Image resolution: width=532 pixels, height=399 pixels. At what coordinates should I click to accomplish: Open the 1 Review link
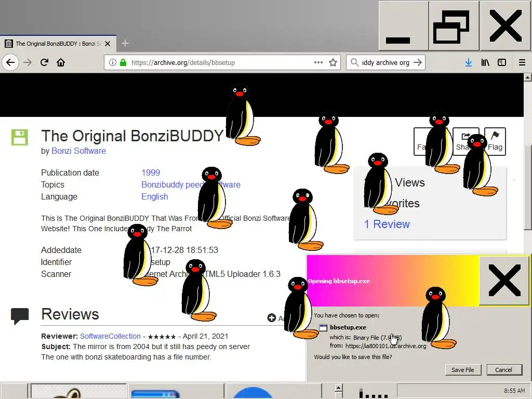tap(387, 224)
